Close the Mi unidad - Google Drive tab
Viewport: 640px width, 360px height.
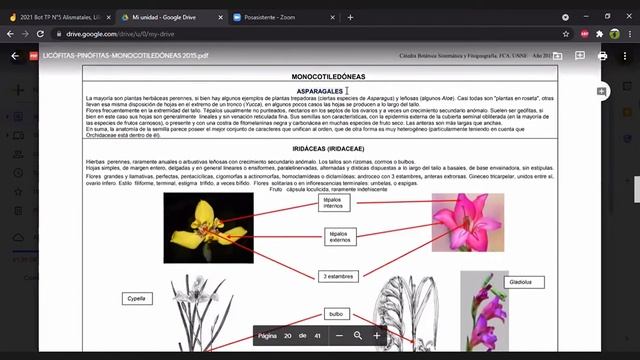(x=220, y=18)
